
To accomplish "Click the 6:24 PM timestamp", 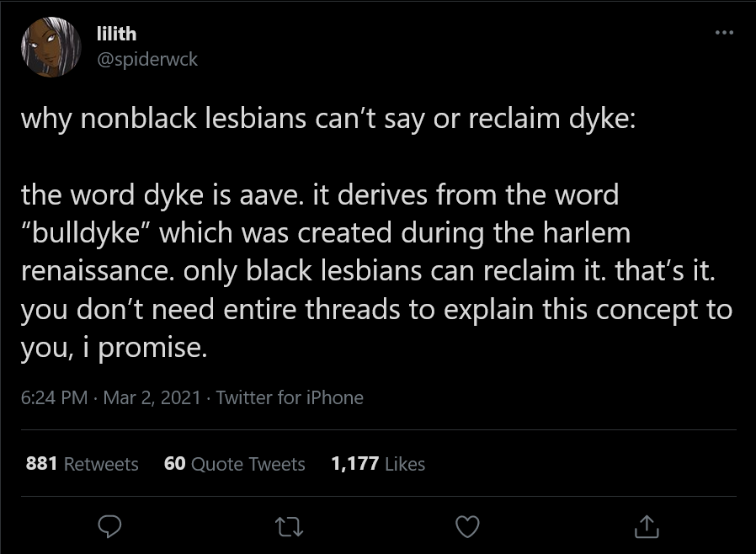I will click(x=55, y=397).
